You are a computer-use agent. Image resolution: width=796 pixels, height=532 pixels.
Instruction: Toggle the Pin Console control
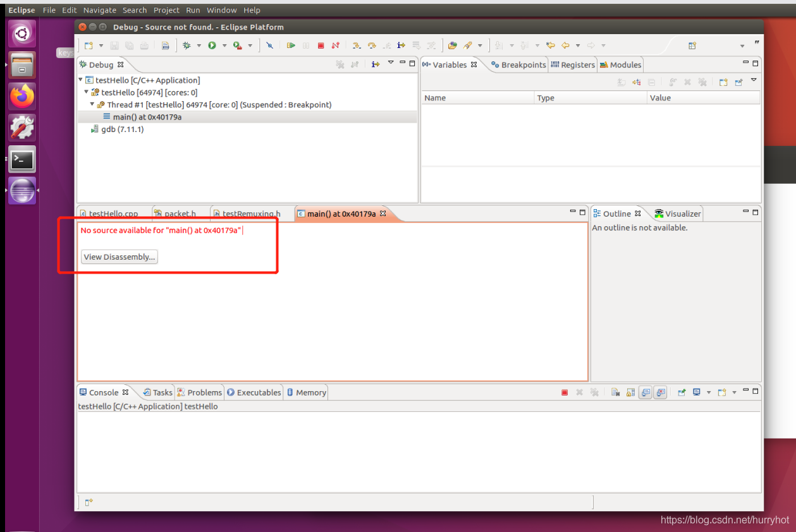[682, 392]
